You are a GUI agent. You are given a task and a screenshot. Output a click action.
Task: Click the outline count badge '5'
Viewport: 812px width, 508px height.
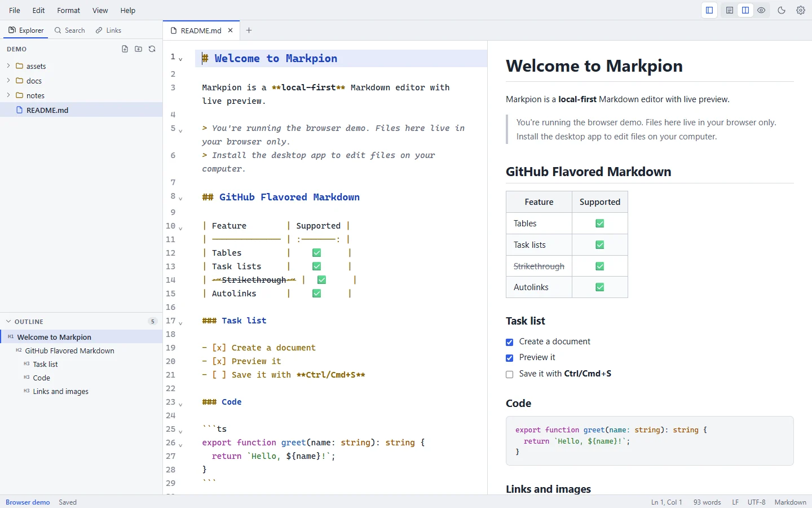(x=153, y=321)
